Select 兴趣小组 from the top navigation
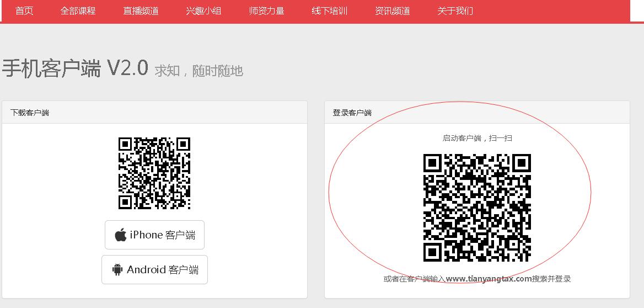 [x=203, y=11]
